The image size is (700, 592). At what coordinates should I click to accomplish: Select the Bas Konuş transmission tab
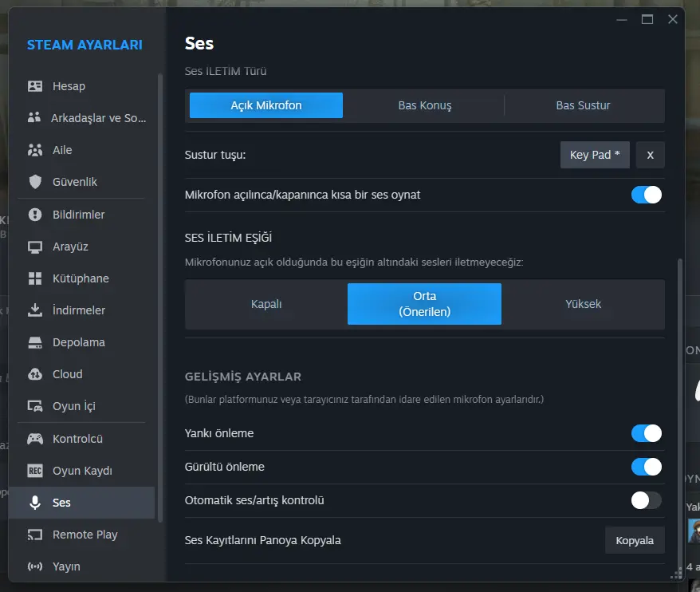coord(425,105)
